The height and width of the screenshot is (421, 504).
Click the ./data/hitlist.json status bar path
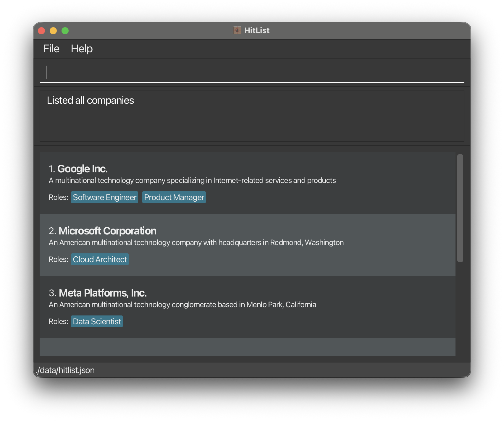pyautogui.click(x=65, y=370)
